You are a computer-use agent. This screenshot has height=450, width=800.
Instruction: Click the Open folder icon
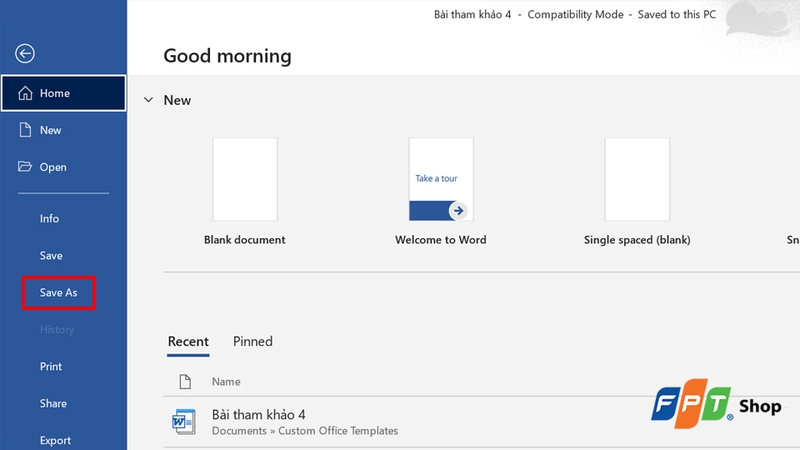point(25,167)
